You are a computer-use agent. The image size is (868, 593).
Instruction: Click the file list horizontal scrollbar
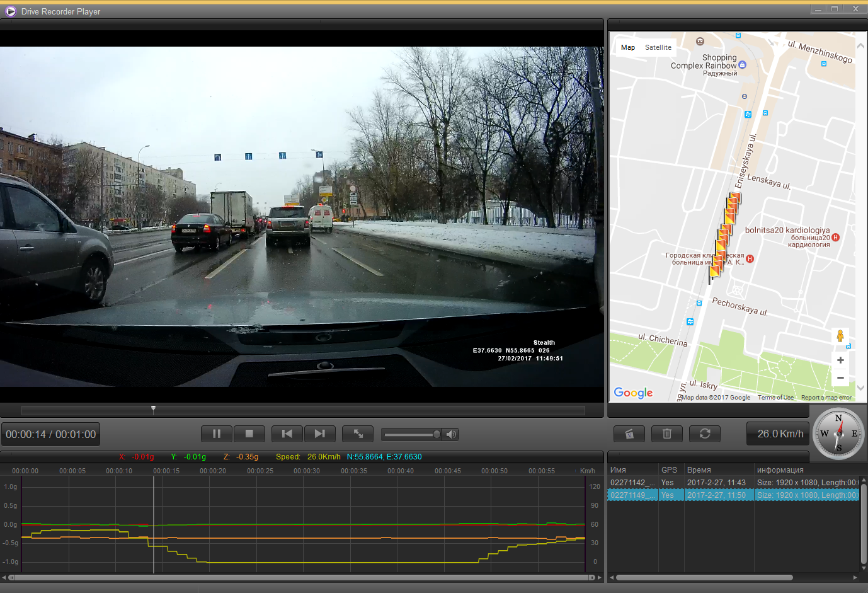(x=704, y=577)
